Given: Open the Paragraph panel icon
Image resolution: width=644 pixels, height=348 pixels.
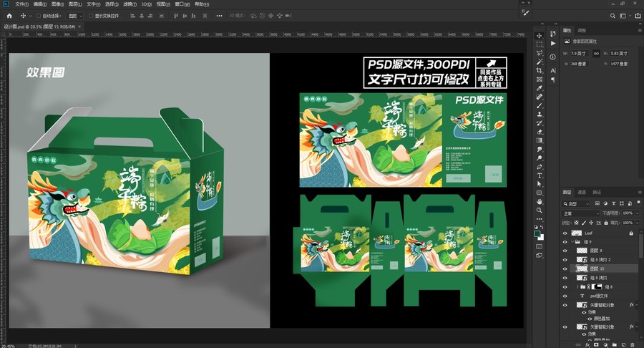Looking at the screenshot, I should (553, 79).
